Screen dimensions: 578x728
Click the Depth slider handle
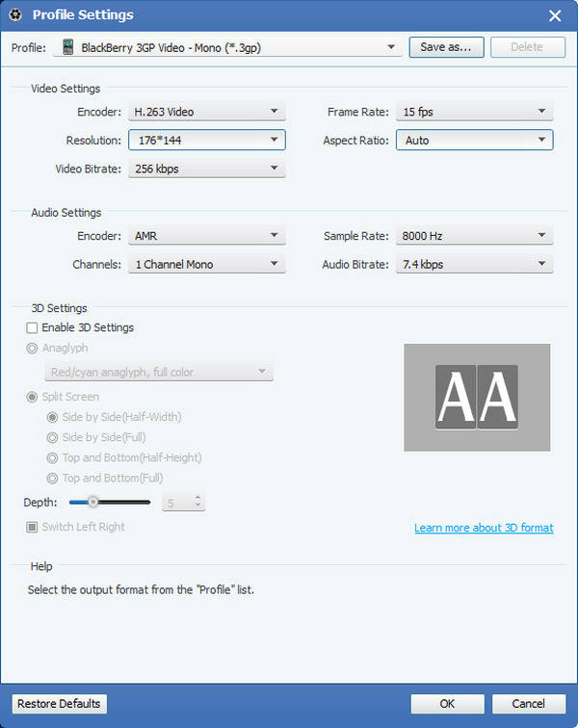[93, 502]
